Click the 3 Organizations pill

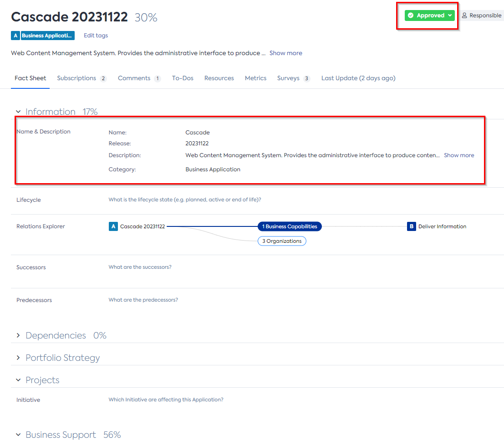pos(282,241)
